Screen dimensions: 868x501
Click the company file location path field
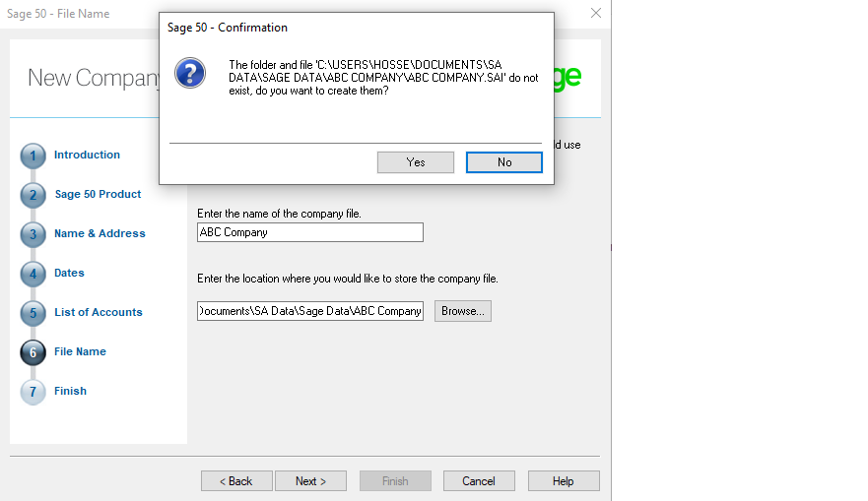coord(310,311)
